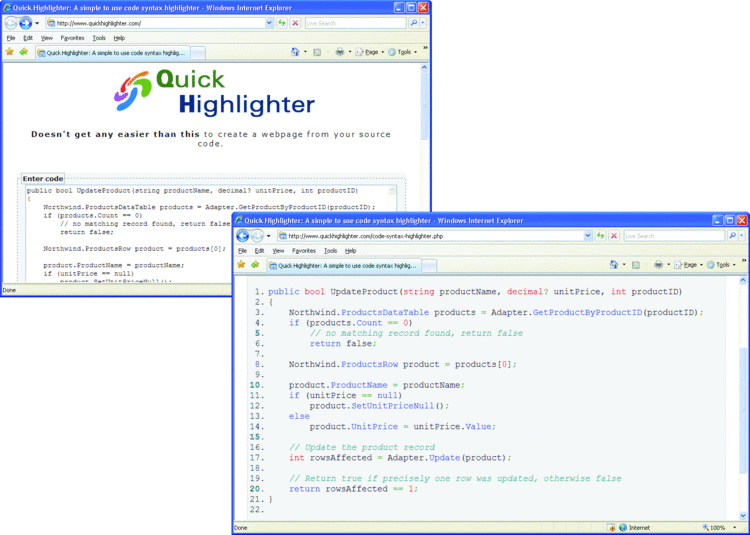Select the Quick Highlighter tab in the front window
The height and width of the screenshot is (535, 750).
[344, 266]
